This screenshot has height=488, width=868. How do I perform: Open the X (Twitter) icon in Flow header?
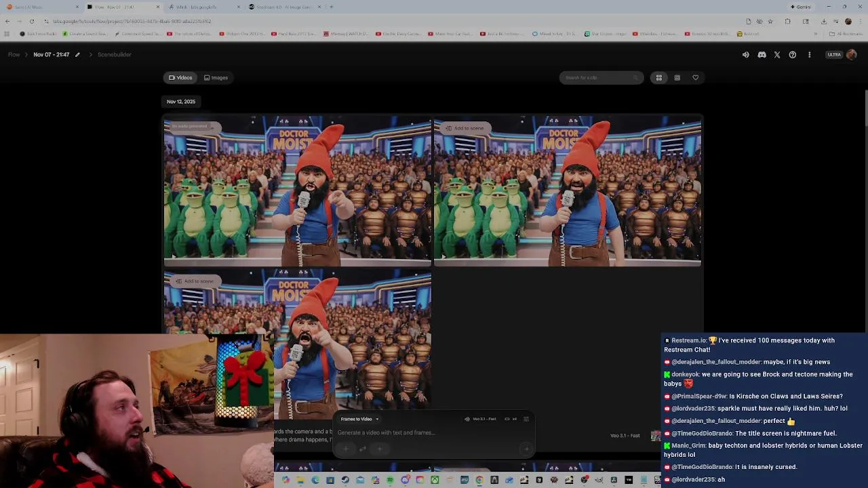tap(777, 55)
